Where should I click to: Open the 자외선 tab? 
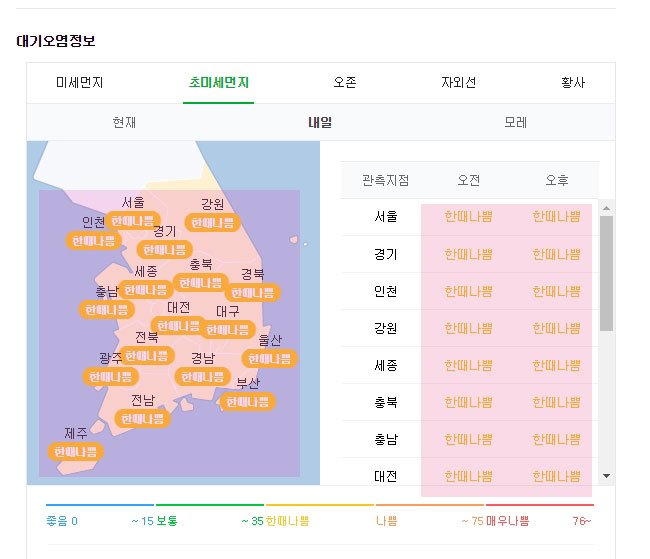(458, 83)
